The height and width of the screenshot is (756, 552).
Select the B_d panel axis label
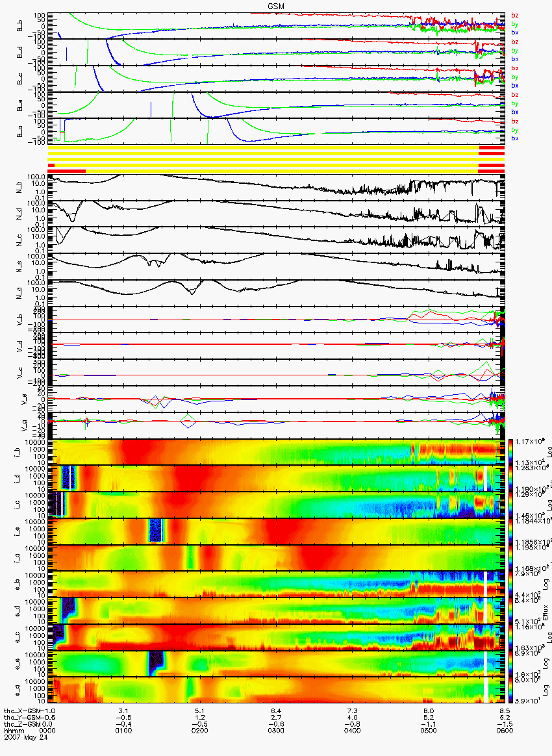point(20,53)
